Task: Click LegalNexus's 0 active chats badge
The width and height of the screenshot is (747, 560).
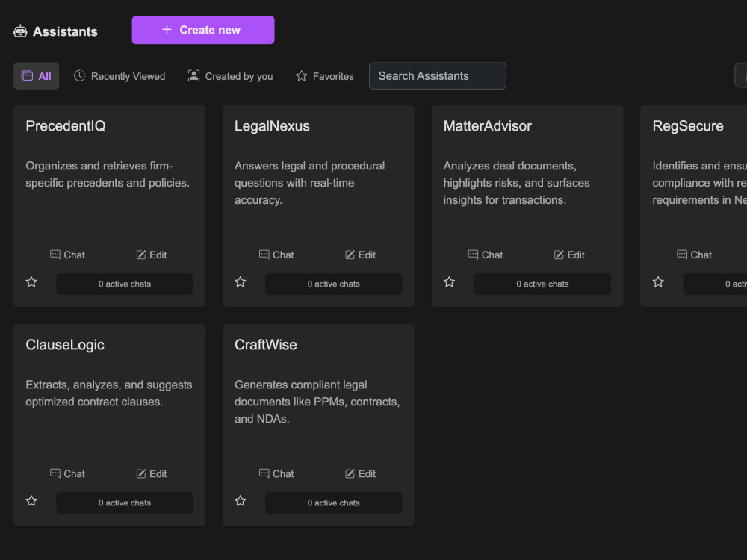Action: (333, 284)
